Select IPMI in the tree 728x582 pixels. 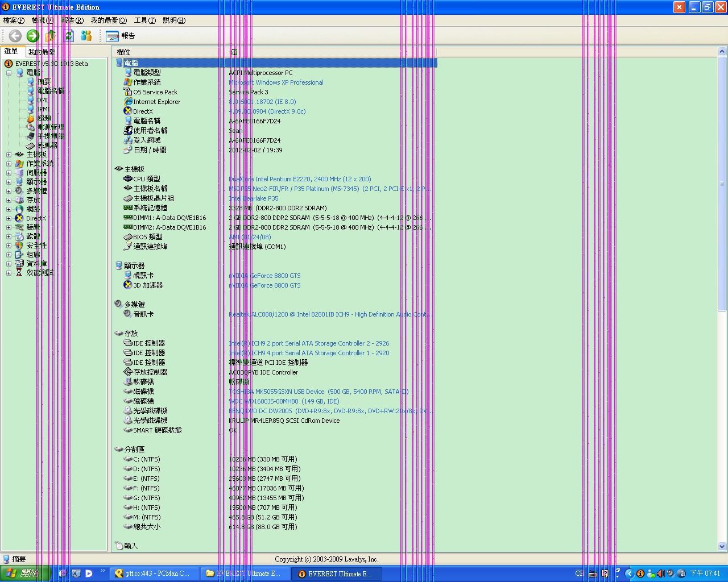pos(44,109)
